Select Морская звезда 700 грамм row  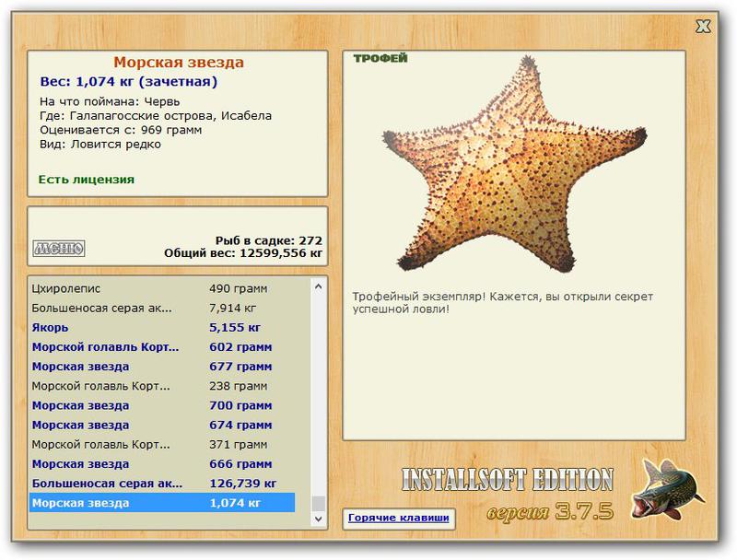pyautogui.click(x=162, y=405)
